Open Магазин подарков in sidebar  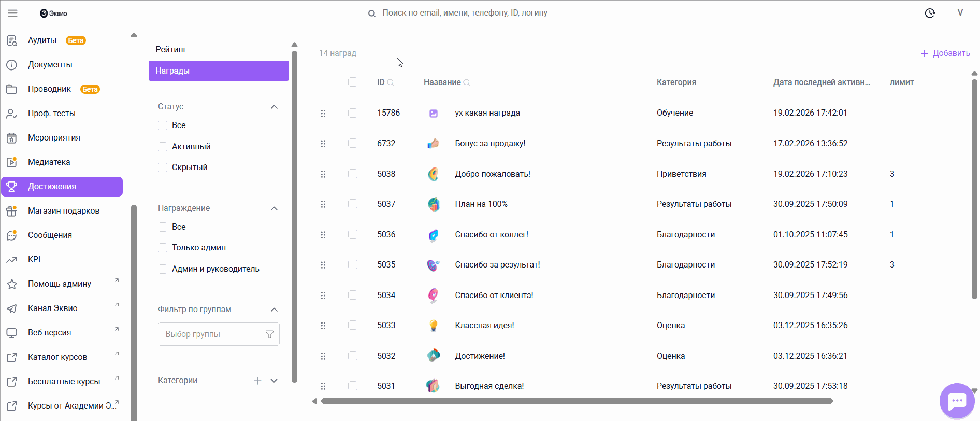click(x=63, y=211)
